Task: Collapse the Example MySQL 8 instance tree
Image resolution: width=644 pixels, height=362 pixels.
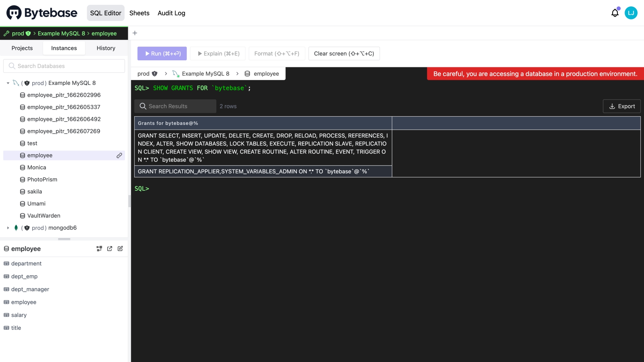Action: click(8, 83)
